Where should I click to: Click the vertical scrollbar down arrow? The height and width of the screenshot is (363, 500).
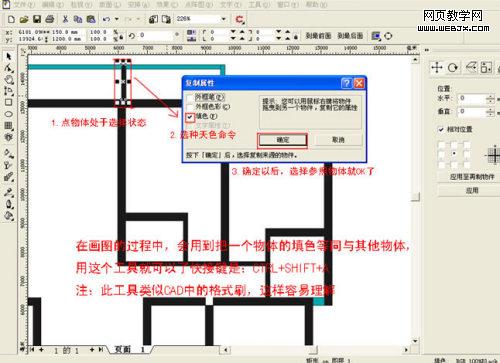click(415, 341)
